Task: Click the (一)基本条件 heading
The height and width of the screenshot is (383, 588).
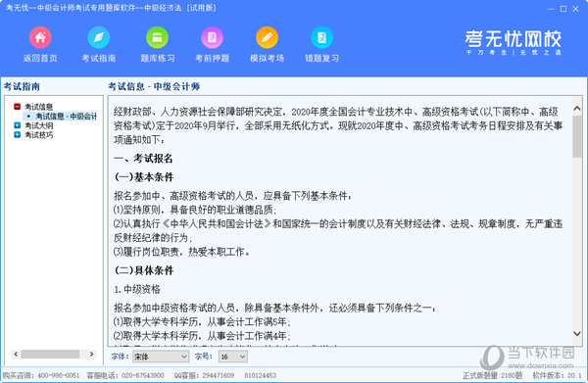Action: coord(144,177)
